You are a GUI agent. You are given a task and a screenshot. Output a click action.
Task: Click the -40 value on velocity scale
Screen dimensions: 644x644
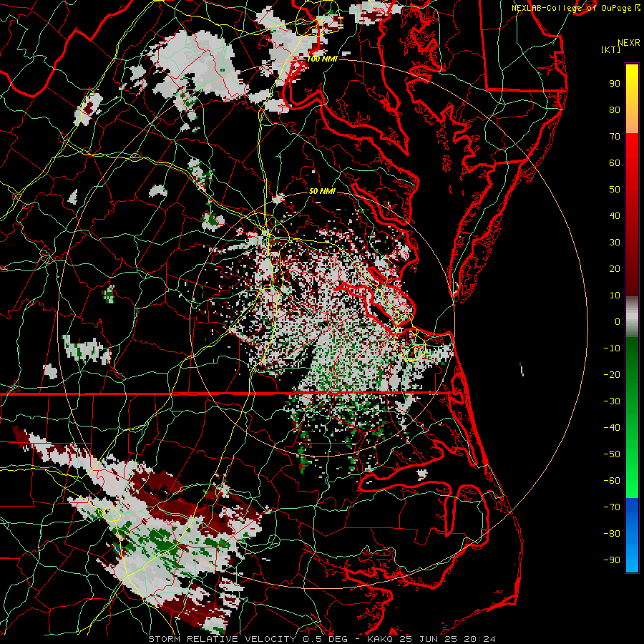(x=612, y=428)
